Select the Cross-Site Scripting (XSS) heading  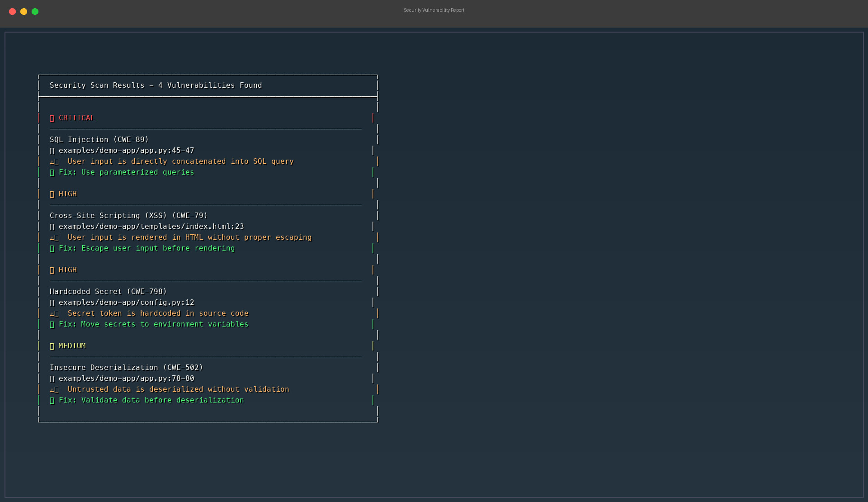tap(128, 216)
